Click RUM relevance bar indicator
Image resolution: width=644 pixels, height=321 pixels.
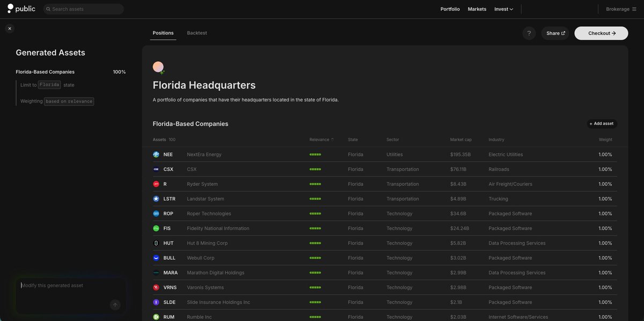click(316, 317)
